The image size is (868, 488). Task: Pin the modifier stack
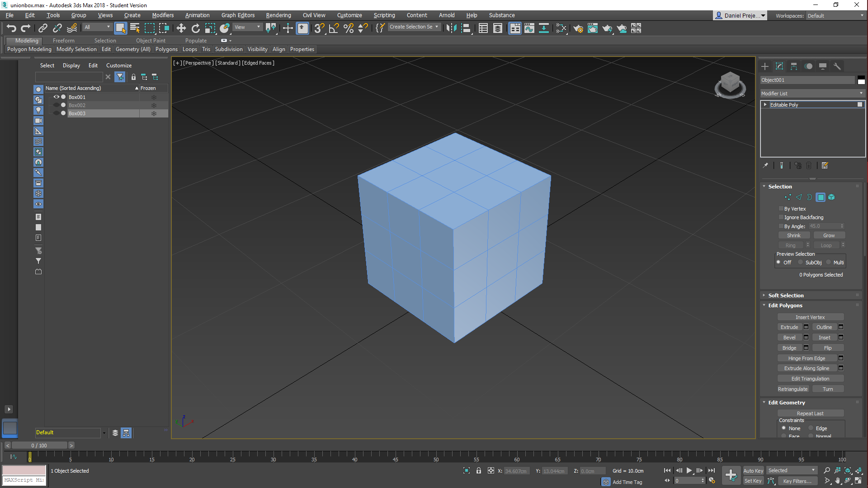(766, 165)
